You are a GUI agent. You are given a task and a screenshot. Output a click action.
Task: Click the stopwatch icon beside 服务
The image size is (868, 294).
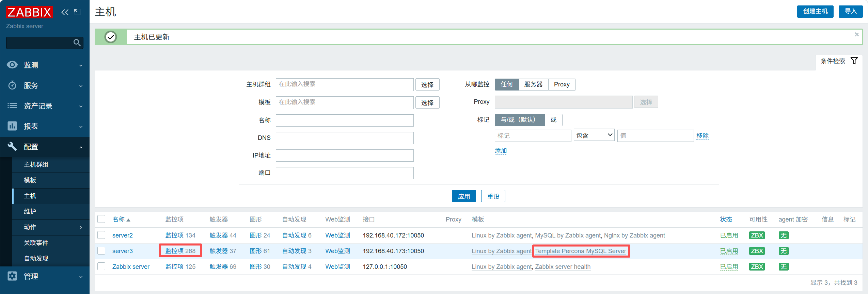point(12,85)
